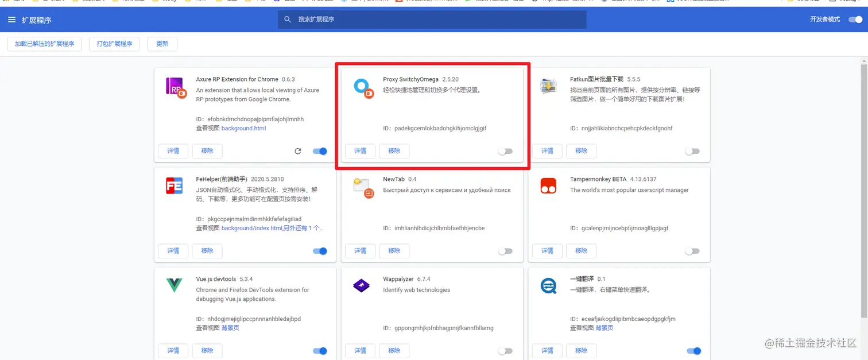Open 详情 for FeHelper
This screenshot has width=868, height=360.
[x=173, y=251]
